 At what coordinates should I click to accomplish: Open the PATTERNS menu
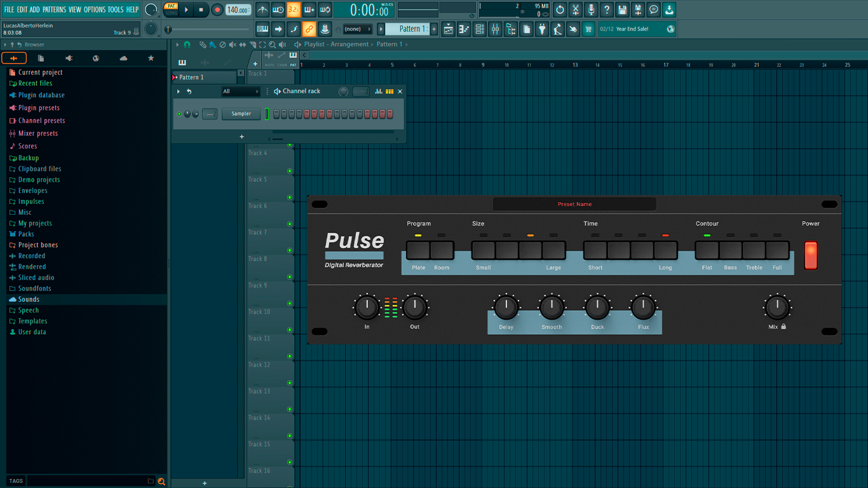click(54, 10)
